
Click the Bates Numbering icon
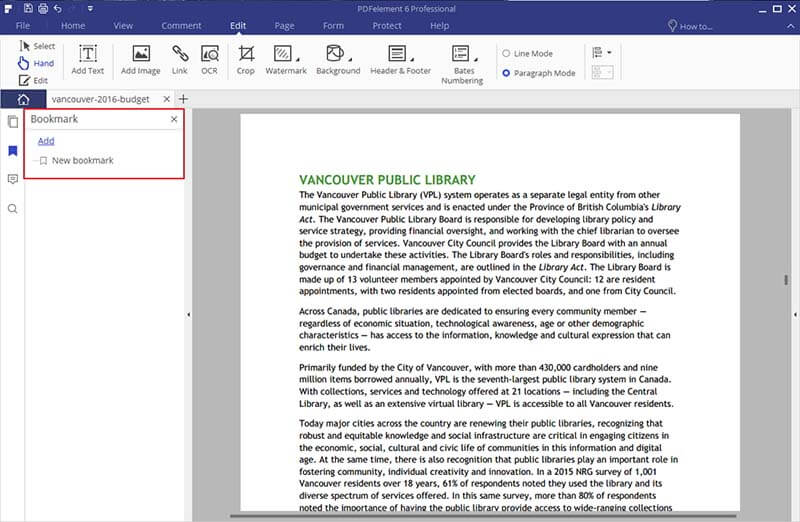460,53
